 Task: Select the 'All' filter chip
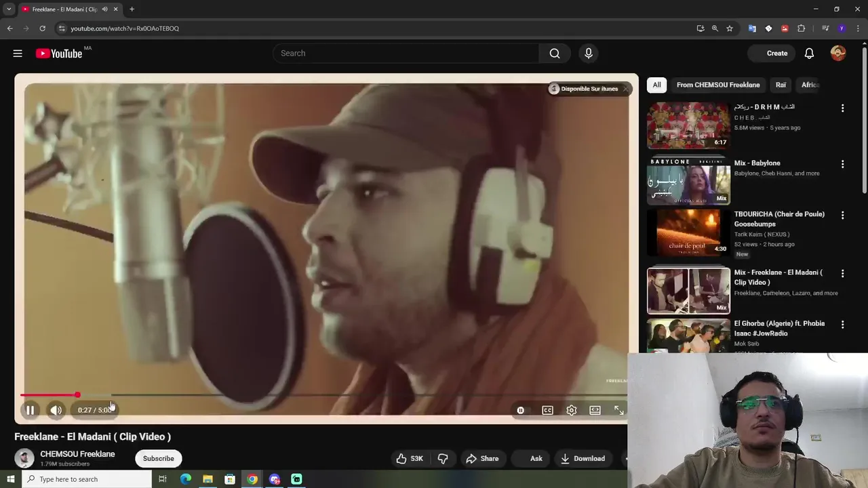(x=656, y=85)
